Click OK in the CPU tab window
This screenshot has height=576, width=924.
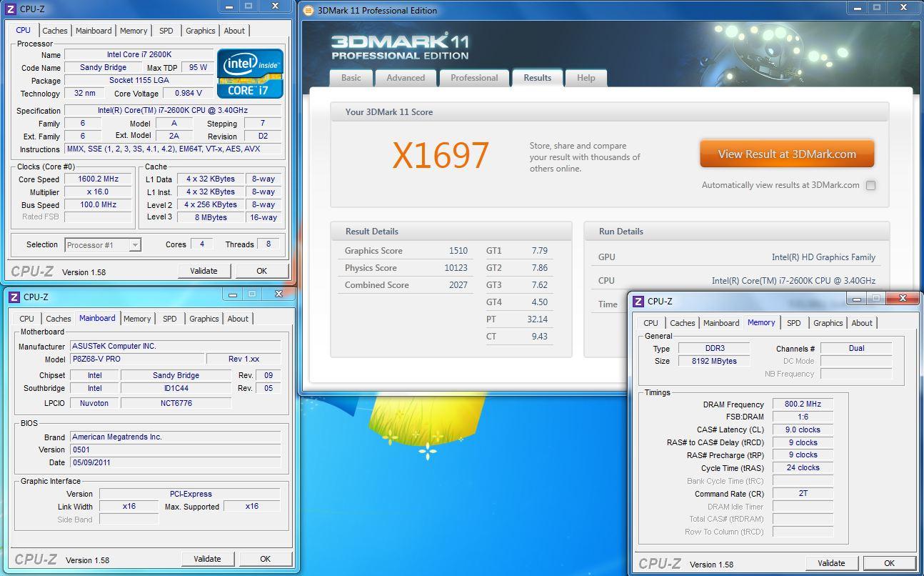(261, 271)
